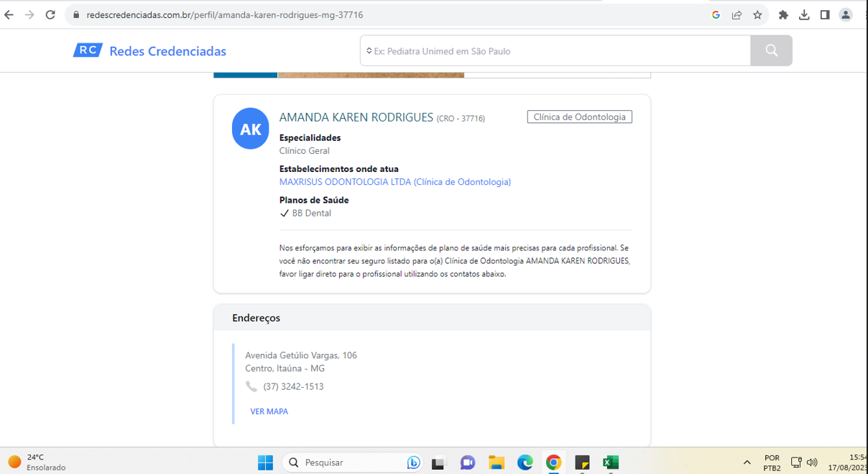Screen dimensions: 868x474
Task: Click the Centro, Itaúna - MG text
Action: 285,368
